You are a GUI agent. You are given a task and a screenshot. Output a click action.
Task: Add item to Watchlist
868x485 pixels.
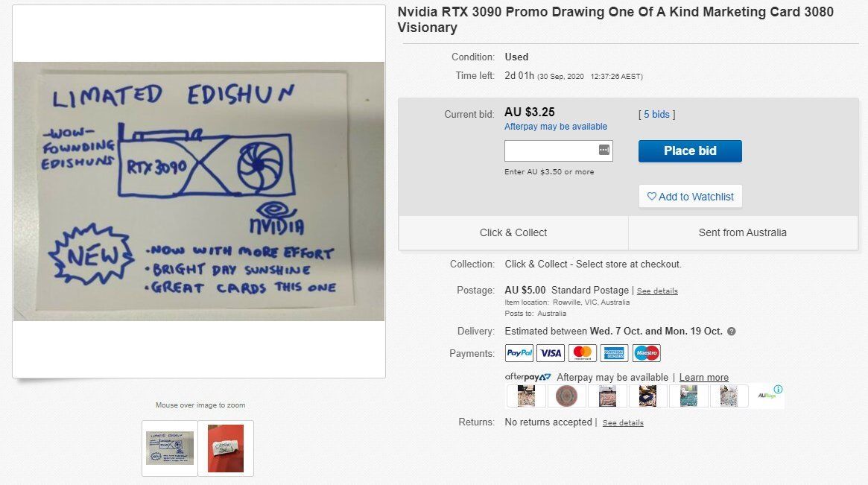[691, 197]
